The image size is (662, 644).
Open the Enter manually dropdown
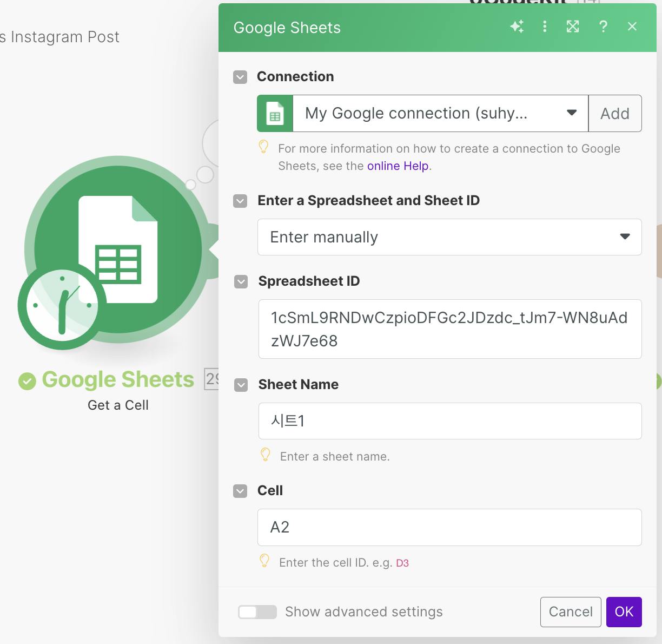tap(449, 237)
